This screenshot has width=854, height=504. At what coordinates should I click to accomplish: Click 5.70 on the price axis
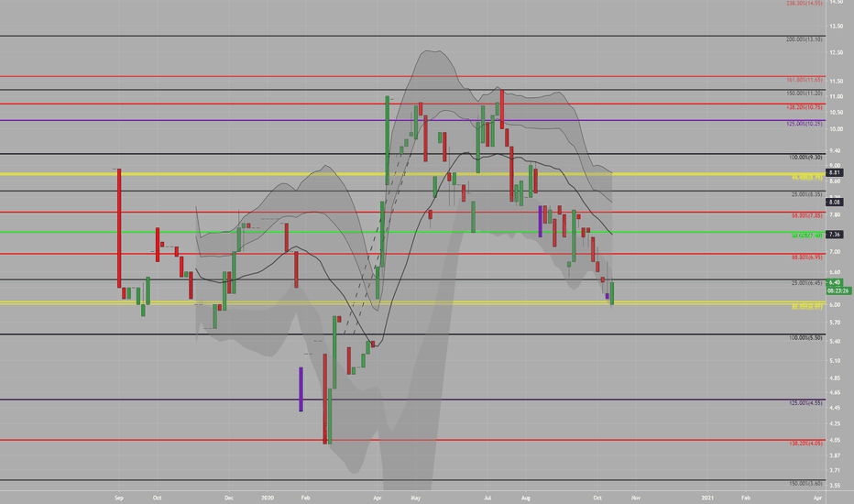pos(835,322)
